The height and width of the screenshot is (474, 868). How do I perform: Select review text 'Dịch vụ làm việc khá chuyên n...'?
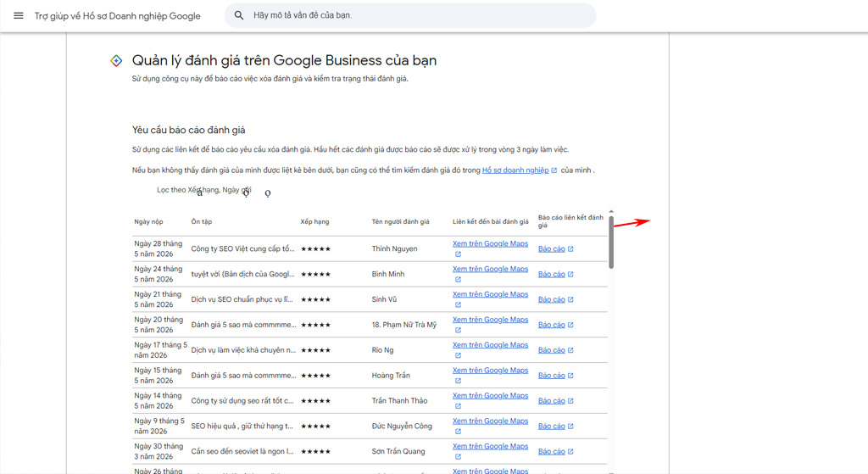click(x=243, y=350)
